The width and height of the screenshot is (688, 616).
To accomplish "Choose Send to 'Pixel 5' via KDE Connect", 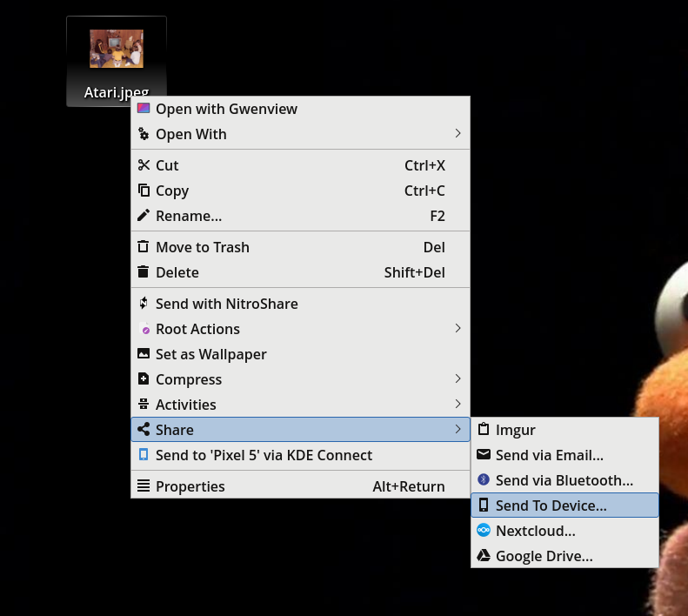I will pyautogui.click(x=300, y=455).
